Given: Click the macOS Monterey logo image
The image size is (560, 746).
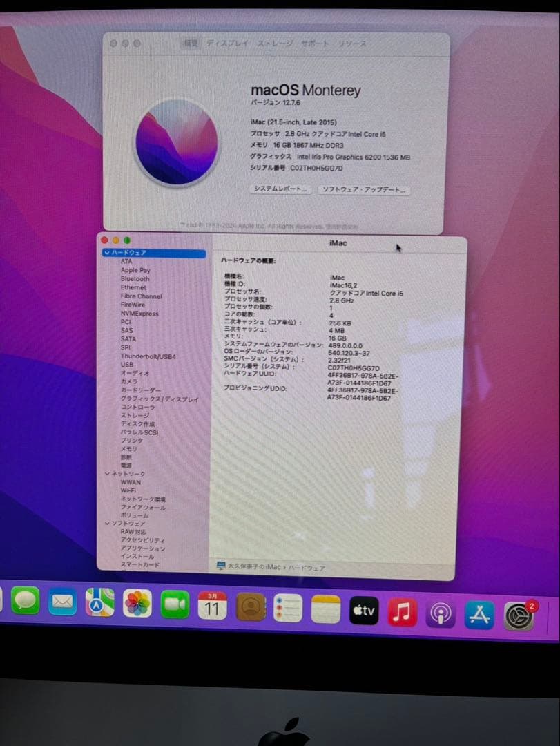Looking at the screenshot, I should point(177,142).
